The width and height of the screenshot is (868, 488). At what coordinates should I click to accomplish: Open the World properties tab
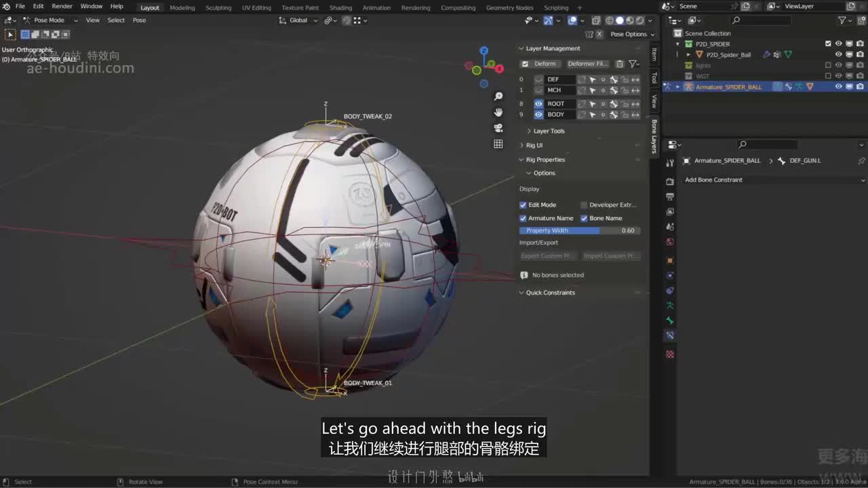pyautogui.click(x=670, y=241)
